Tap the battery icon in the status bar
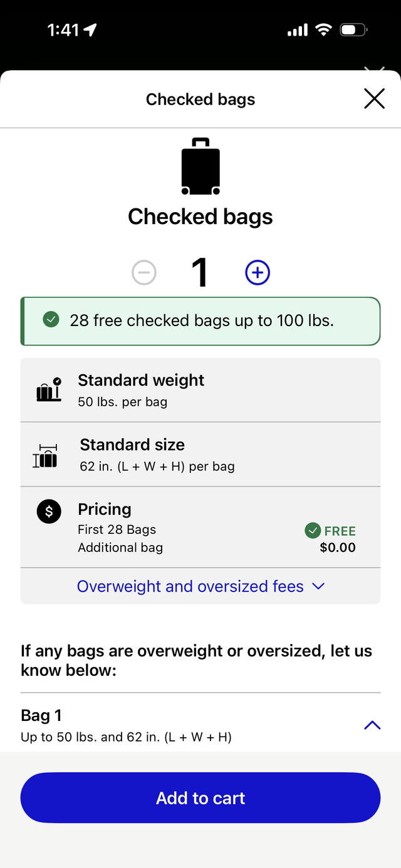The width and height of the screenshot is (401, 868). coord(353,29)
